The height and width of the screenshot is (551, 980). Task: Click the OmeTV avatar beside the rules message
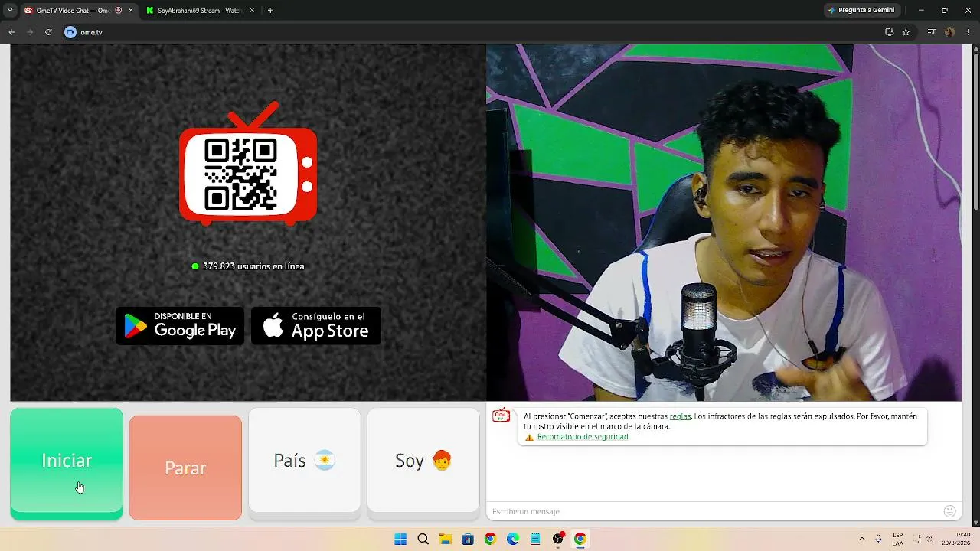click(501, 416)
